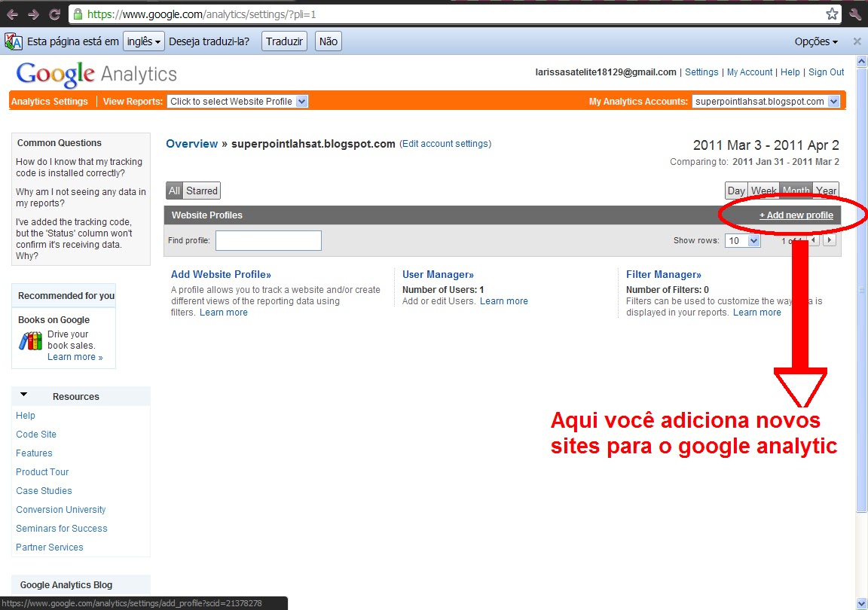Open Add Website Profile link
Viewport: 868px width, 610px height.
(x=221, y=275)
